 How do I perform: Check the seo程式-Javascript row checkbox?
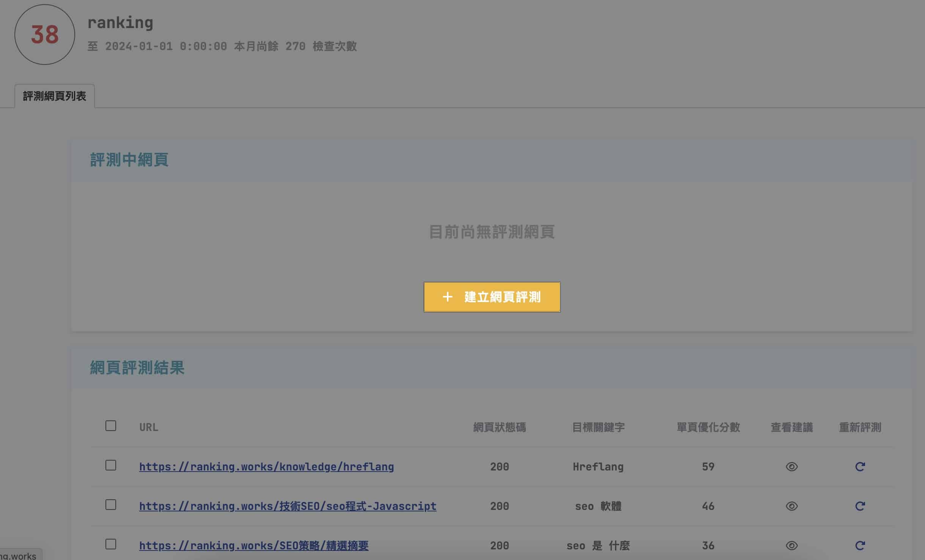pos(111,505)
